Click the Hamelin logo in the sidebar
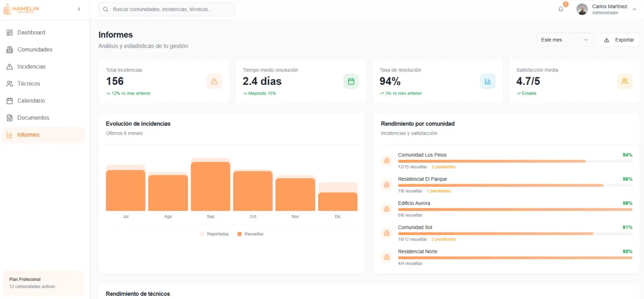This screenshot has width=644, height=299. [21, 9]
